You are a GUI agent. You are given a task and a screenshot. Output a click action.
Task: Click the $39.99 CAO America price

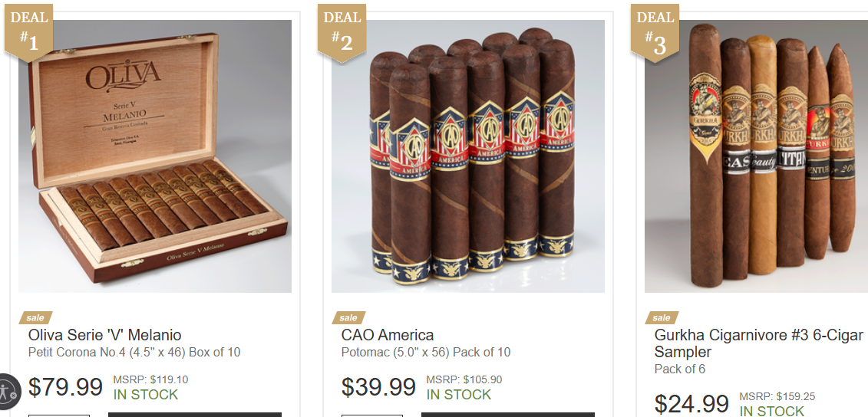pyautogui.click(x=378, y=387)
